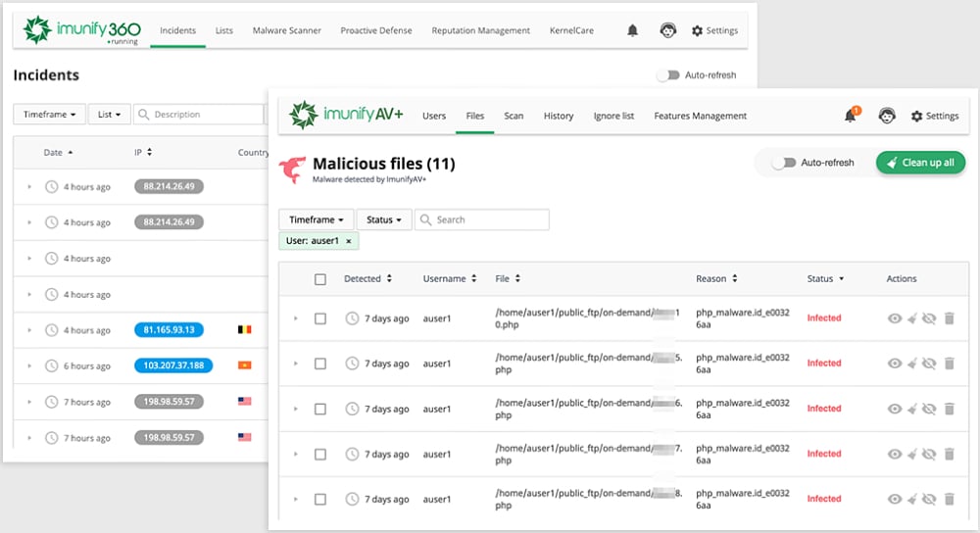Viewport: 980px width, 533px height.
Task: Clean up the file ending in 6.php
Action: coord(912,409)
